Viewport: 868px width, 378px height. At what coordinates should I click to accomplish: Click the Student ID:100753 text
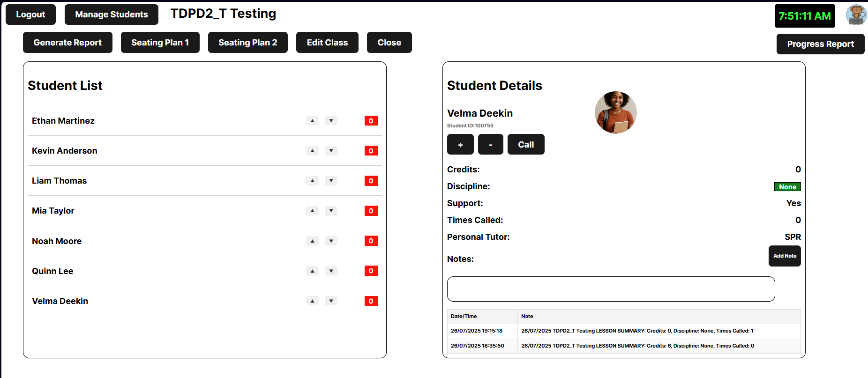point(470,126)
